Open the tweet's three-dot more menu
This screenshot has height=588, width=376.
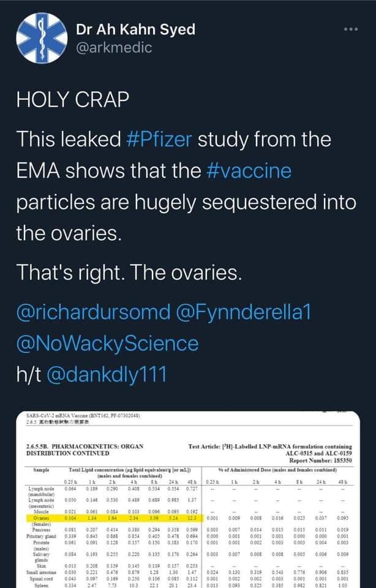(350, 30)
